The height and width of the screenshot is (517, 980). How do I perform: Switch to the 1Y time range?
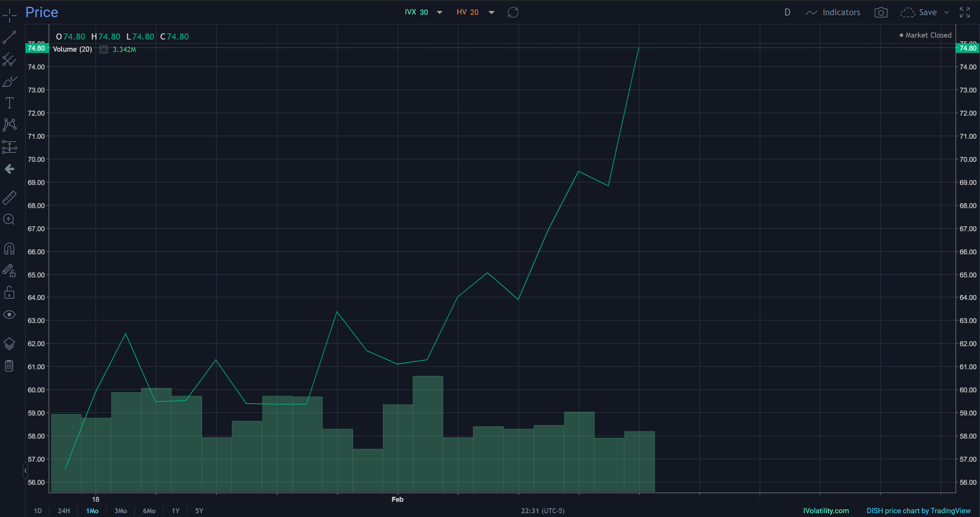175,511
